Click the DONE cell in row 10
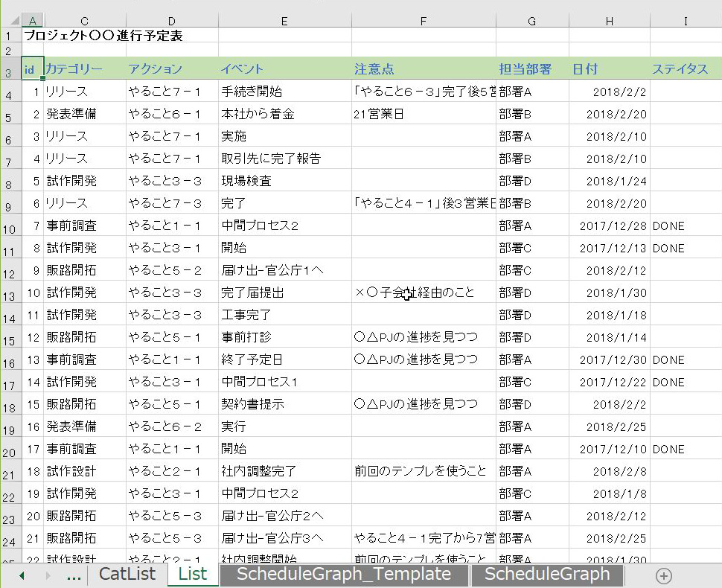The image size is (722, 588). tap(685, 226)
